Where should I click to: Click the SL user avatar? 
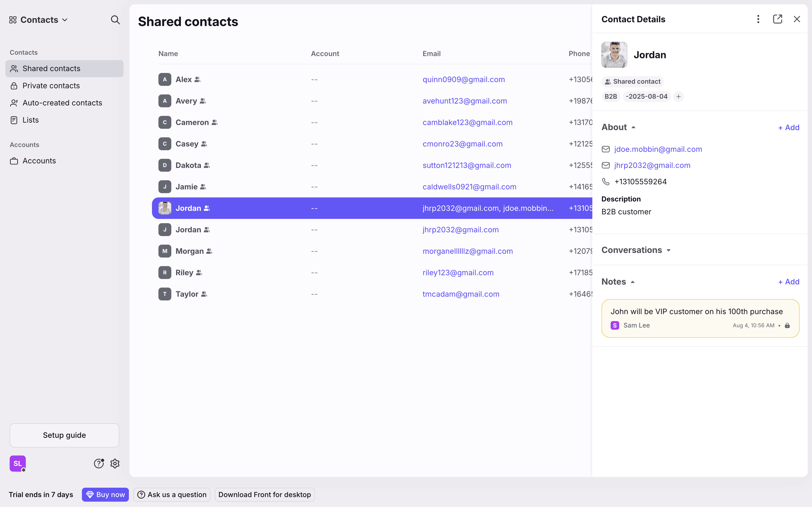(17, 464)
